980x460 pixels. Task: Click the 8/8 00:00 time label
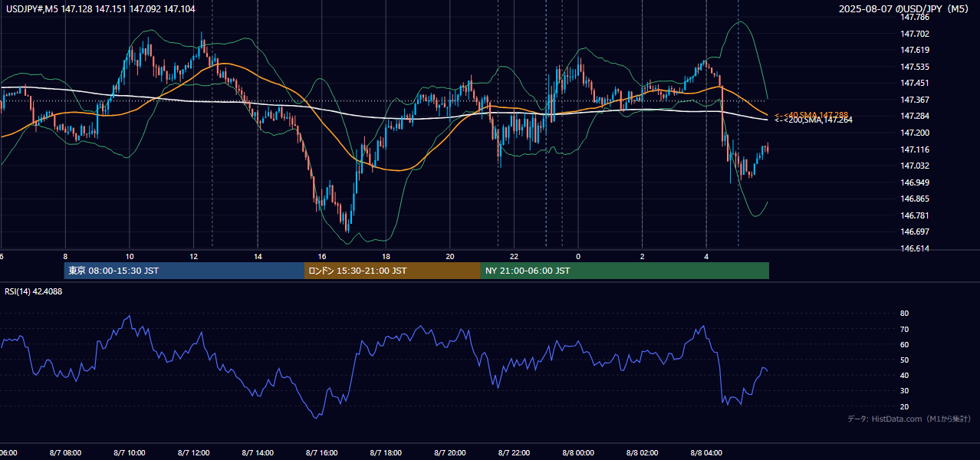[578, 452]
